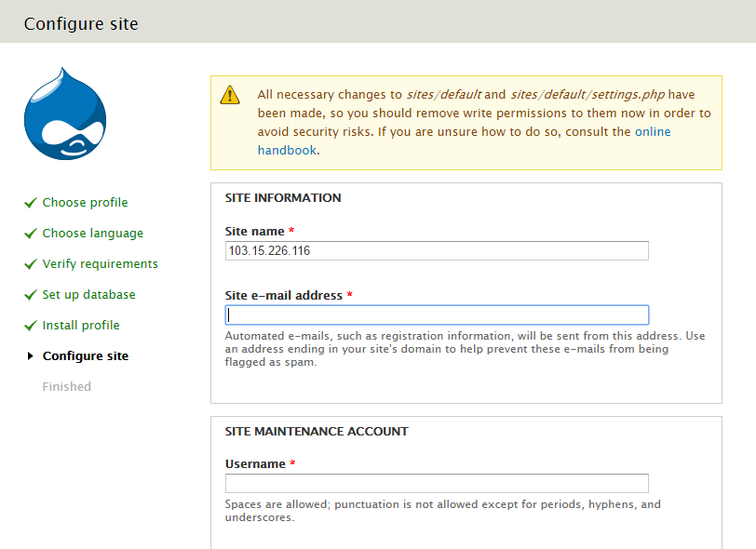Go to the Verify requirements step
This screenshot has height=549, width=756.
100,264
